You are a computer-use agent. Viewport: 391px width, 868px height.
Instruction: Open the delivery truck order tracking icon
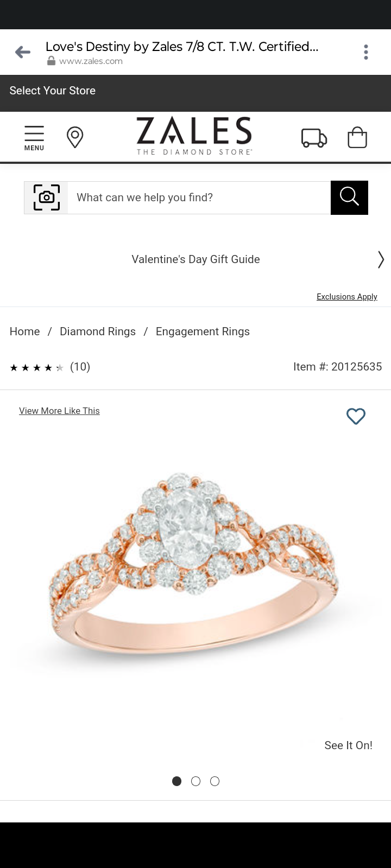314,138
